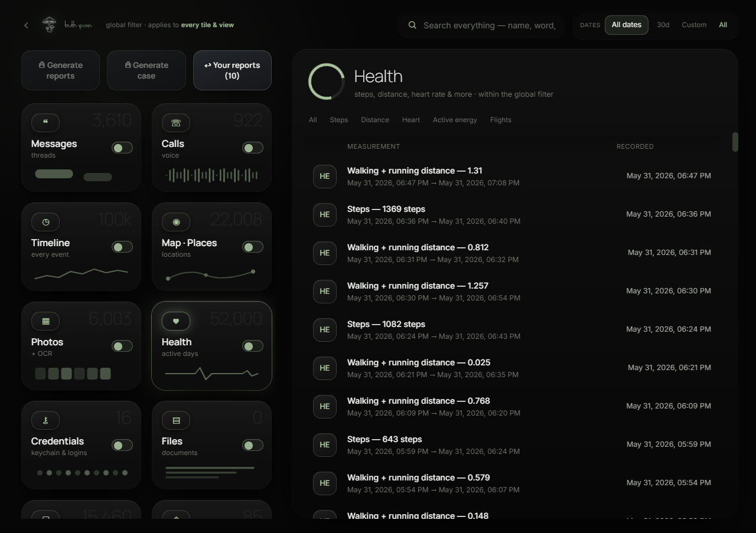Screen dimensions: 756x533
Task: Click HE badge for distance 1.257 row
Action: (325, 291)
